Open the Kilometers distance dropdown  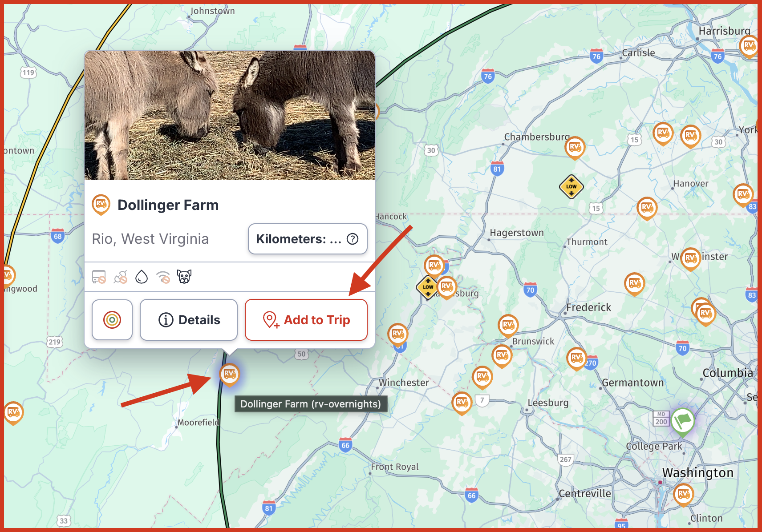tap(308, 239)
